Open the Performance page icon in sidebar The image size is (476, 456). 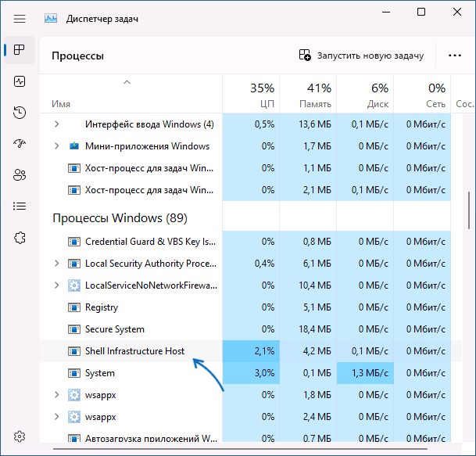(x=20, y=81)
